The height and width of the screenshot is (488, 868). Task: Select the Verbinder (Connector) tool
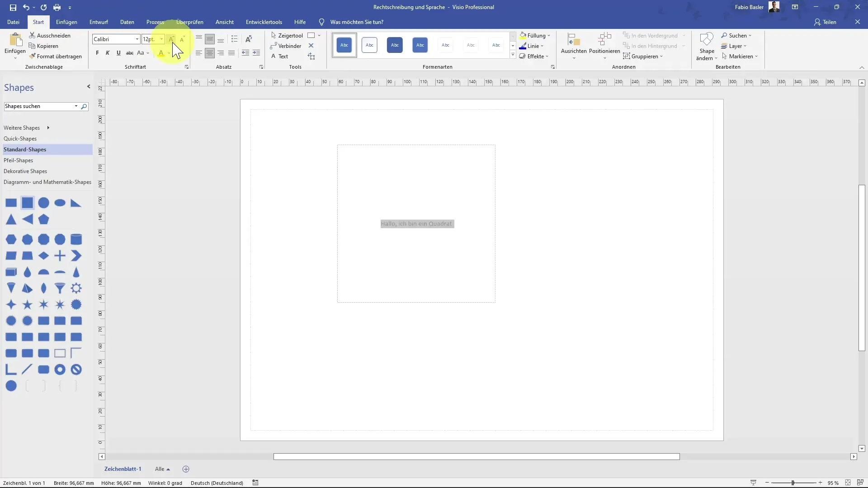[x=288, y=46]
